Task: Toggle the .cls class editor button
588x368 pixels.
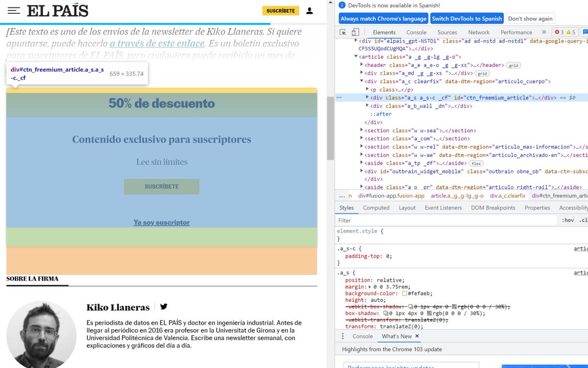Action: click(x=583, y=220)
